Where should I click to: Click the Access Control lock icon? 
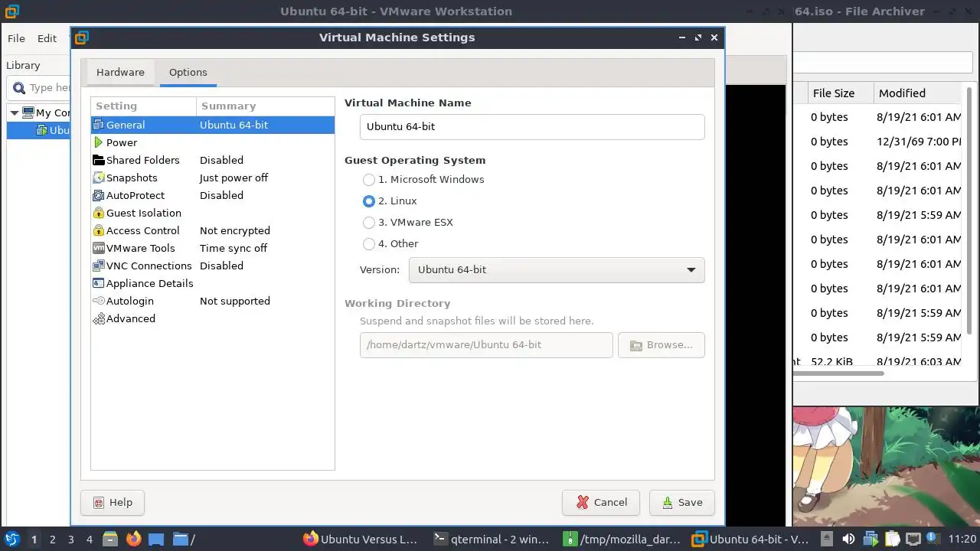(x=99, y=230)
